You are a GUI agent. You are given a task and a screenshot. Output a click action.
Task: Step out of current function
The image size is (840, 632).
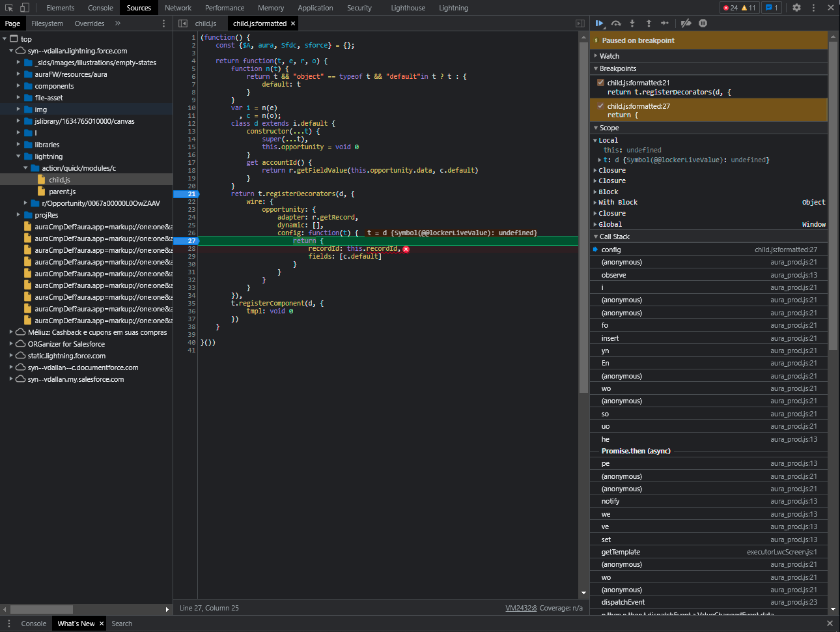649,23
